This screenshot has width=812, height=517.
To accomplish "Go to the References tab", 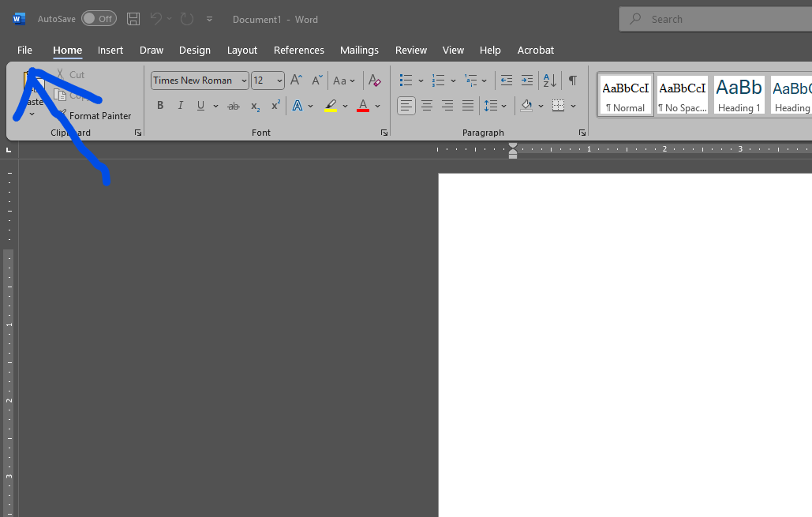I will pyautogui.click(x=299, y=51).
